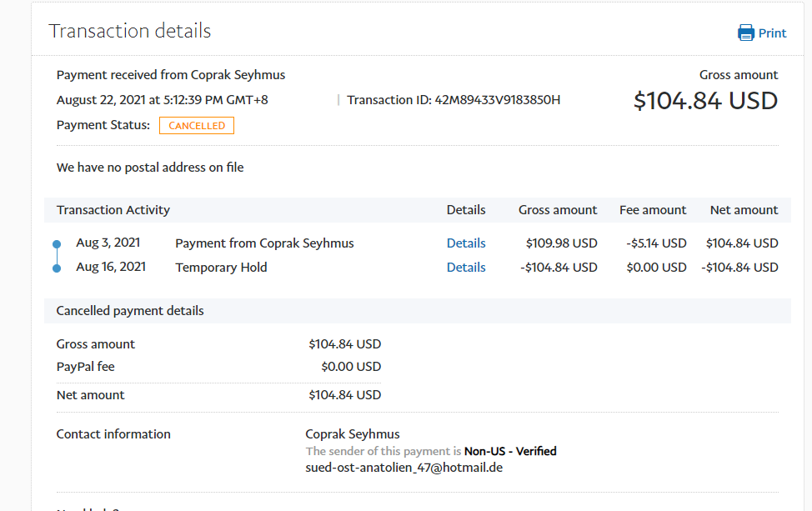
Task: Click the CANCELLED payment status badge
Action: [x=197, y=126]
